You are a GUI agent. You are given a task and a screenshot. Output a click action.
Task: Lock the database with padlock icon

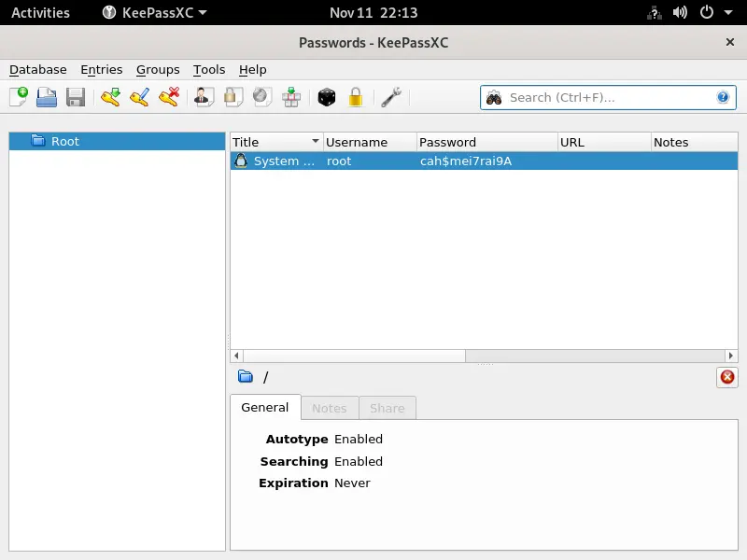click(356, 97)
